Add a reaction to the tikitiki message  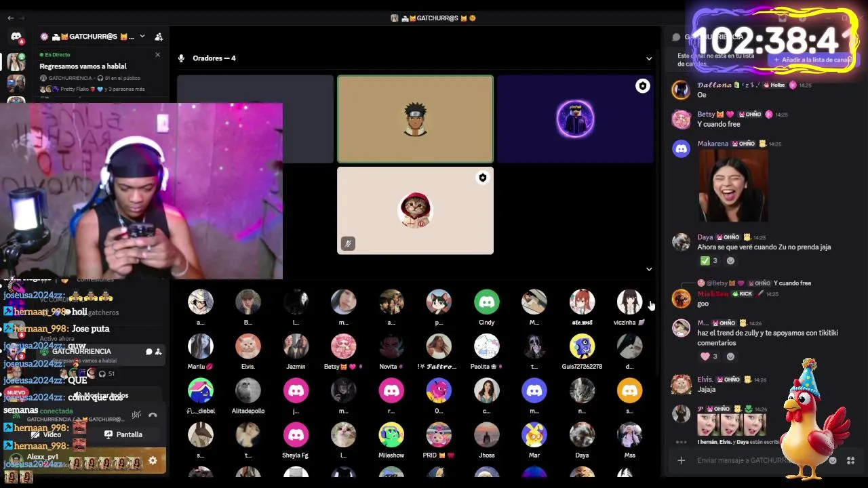730,357
